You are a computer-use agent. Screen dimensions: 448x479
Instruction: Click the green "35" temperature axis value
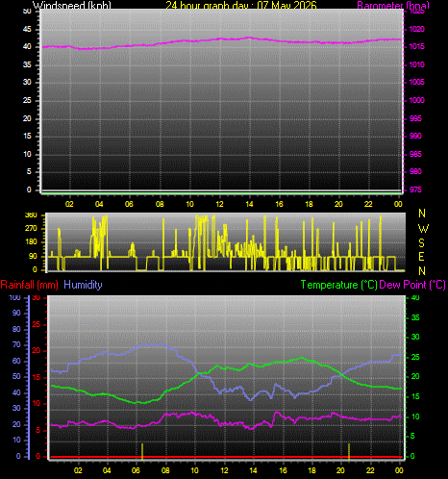(x=415, y=317)
